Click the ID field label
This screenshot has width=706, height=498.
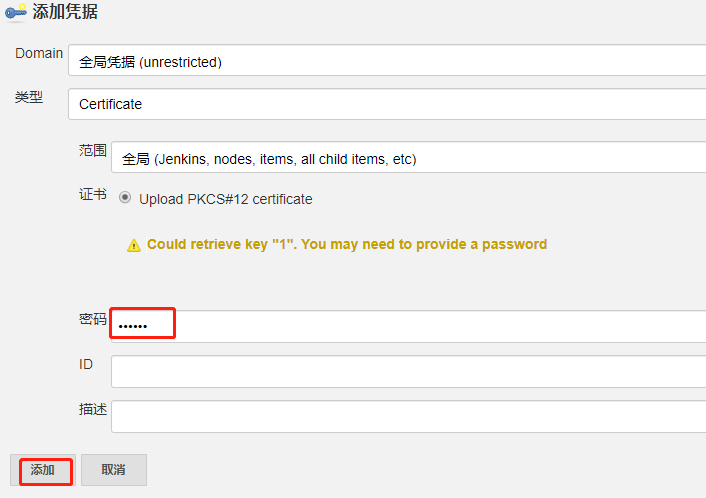click(86, 364)
